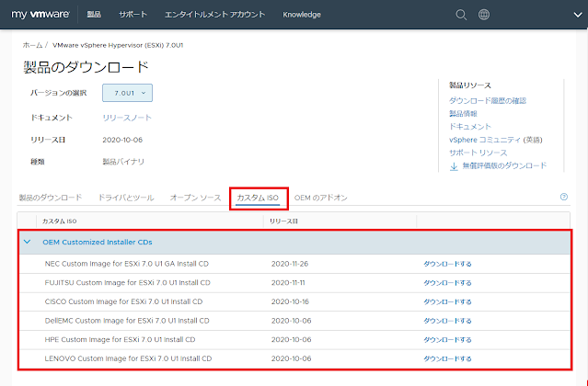Select LENOVO Custom Image for ESXi row text
The width and height of the screenshot is (588, 386).
(128, 358)
